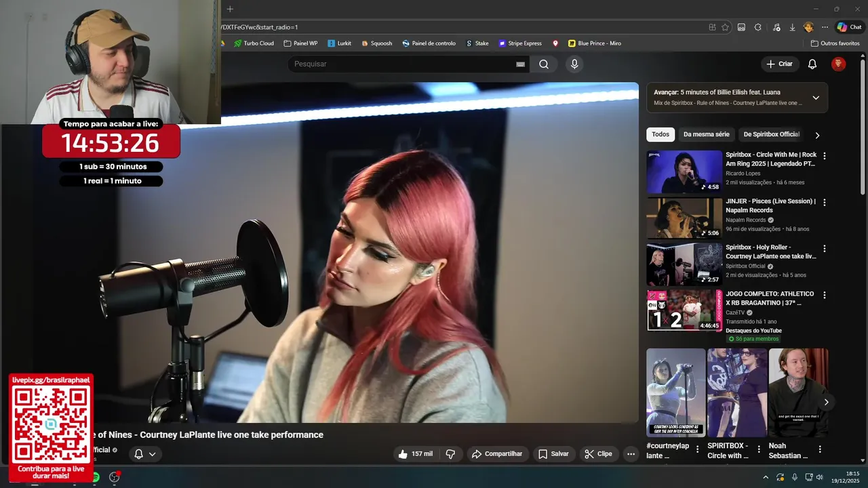Like the video with 157 mil likes
This screenshot has width=868, height=488.
click(416, 454)
